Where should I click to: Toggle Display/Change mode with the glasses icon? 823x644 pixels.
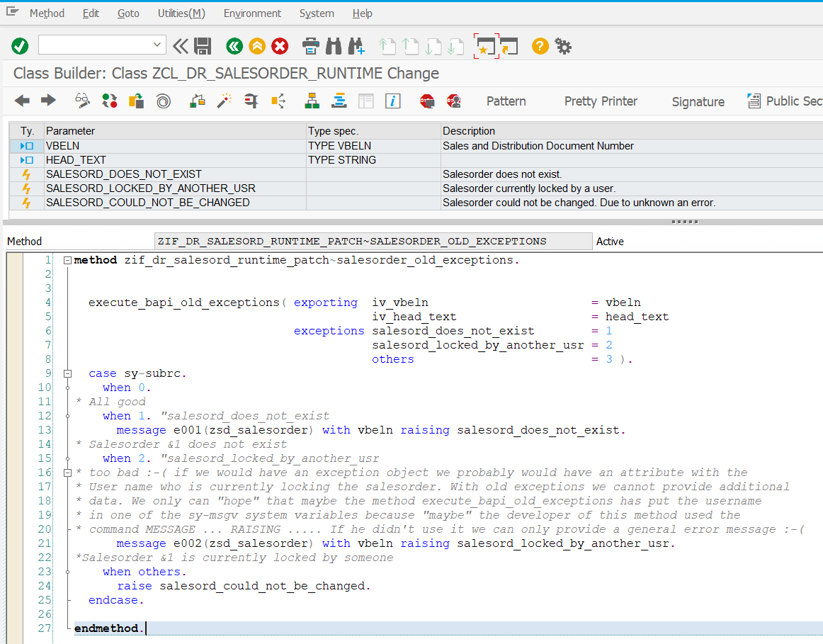(82, 101)
